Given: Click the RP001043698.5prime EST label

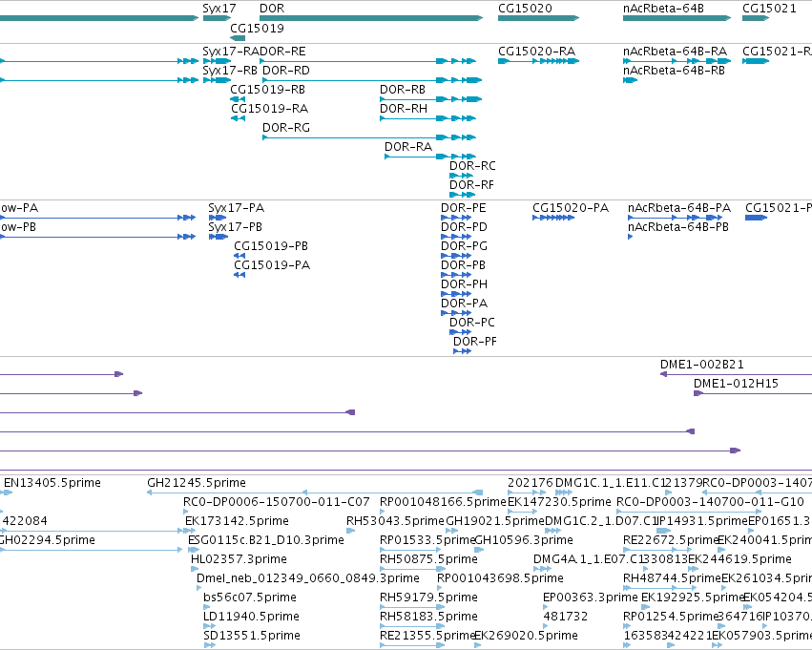Looking at the screenshot, I should [x=500, y=578].
